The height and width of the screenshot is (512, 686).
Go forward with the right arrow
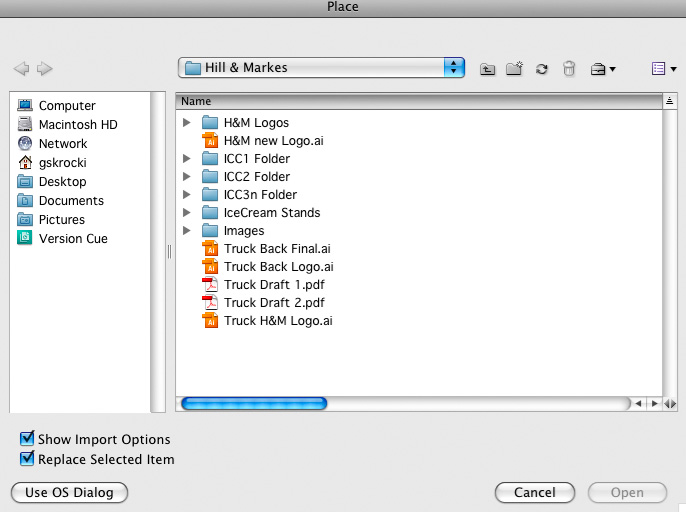(45, 69)
